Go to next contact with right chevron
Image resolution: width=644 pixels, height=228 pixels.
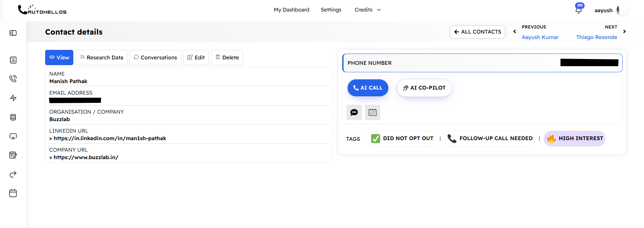624,32
